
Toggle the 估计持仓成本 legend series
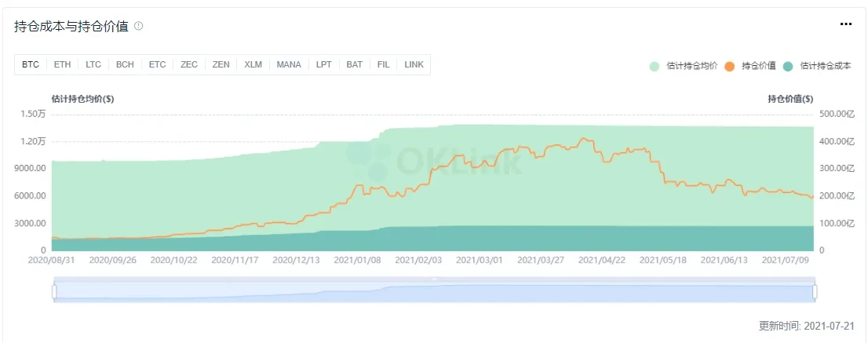(819, 66)
